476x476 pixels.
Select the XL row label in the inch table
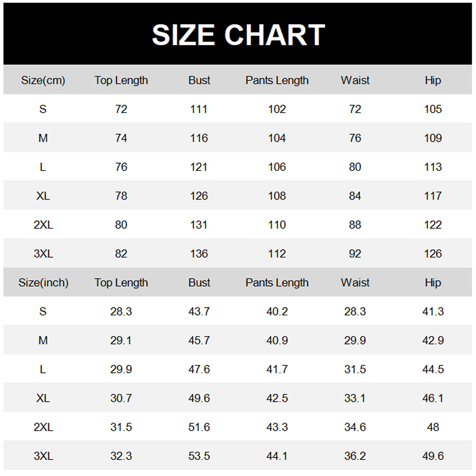(x=43, y=398)
